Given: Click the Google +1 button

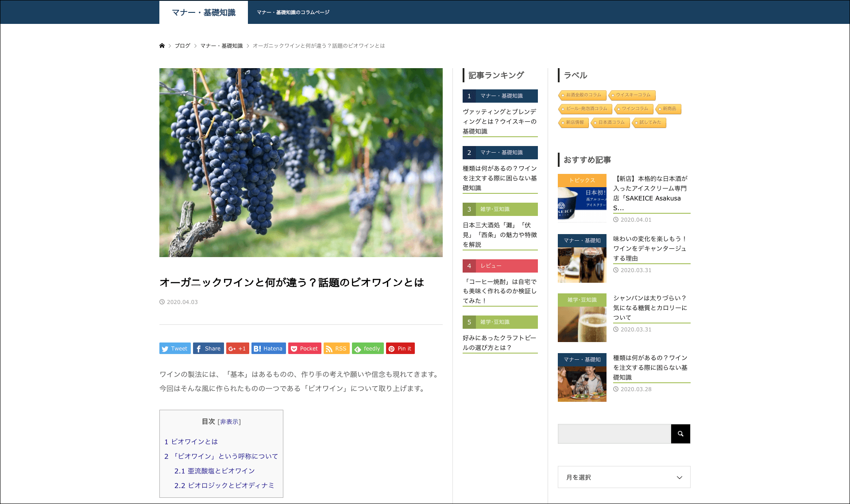Looking at the screenshot, I should (x=237, y=349).
